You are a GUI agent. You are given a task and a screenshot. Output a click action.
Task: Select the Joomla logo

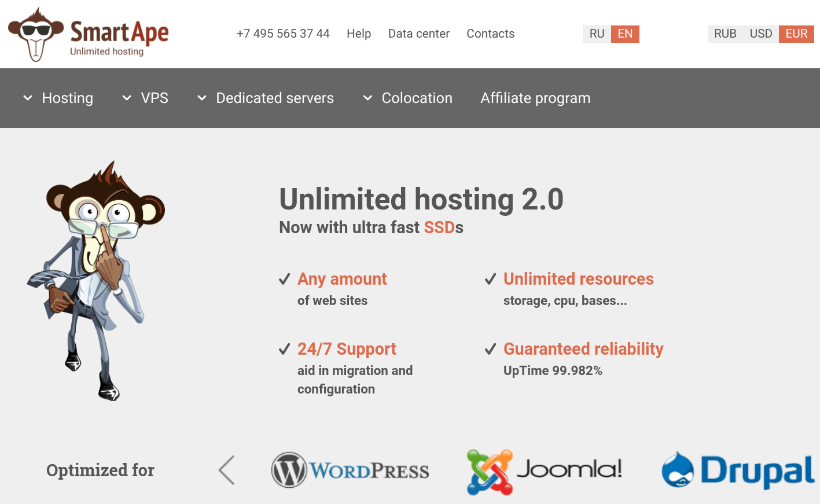[545, 472]
